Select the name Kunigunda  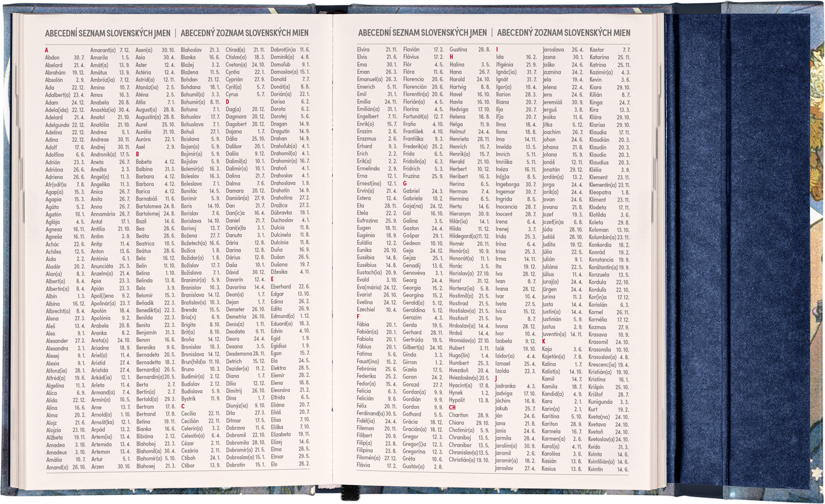[x=601, y=402]
